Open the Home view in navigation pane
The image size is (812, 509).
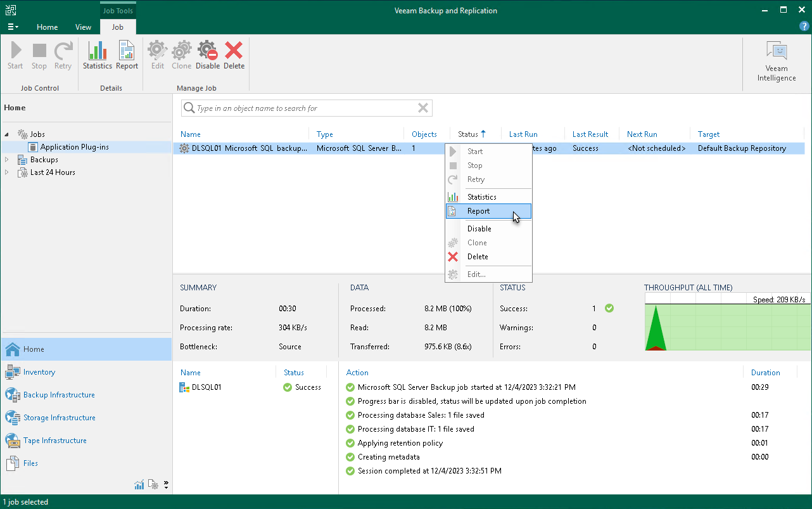click(86, 349)
